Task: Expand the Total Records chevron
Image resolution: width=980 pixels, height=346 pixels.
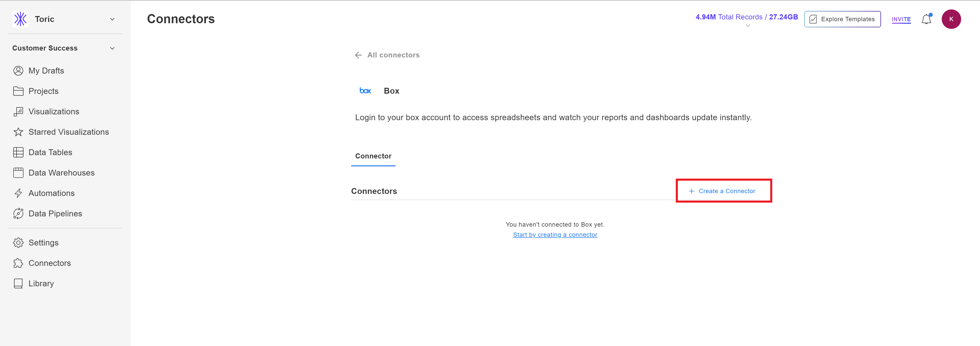Action: [748, 26]
